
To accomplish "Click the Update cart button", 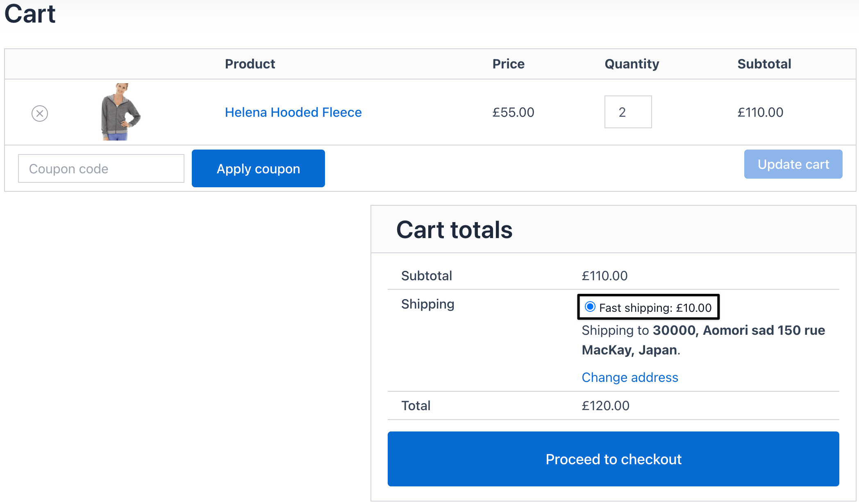I will tap(793, 164).
